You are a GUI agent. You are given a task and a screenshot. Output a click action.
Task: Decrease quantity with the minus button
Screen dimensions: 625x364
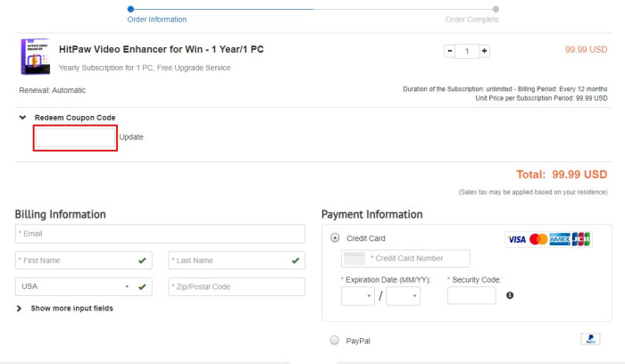[450, 51]
